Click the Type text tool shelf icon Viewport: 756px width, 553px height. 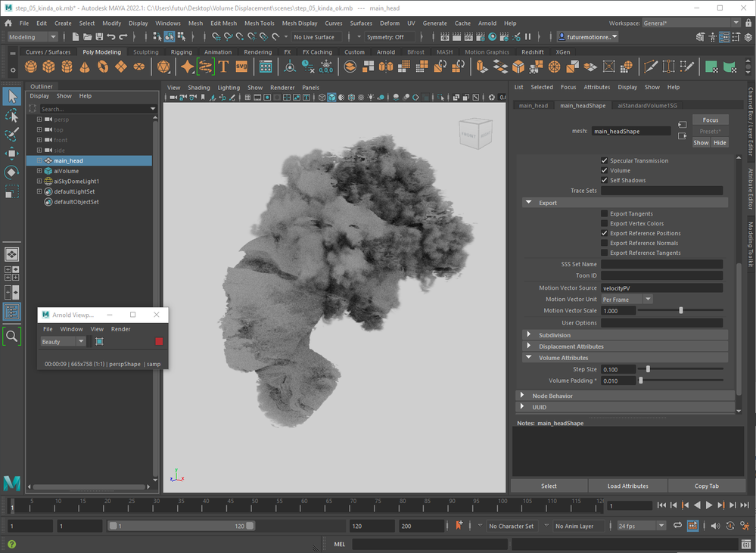(x=223, y=67)
